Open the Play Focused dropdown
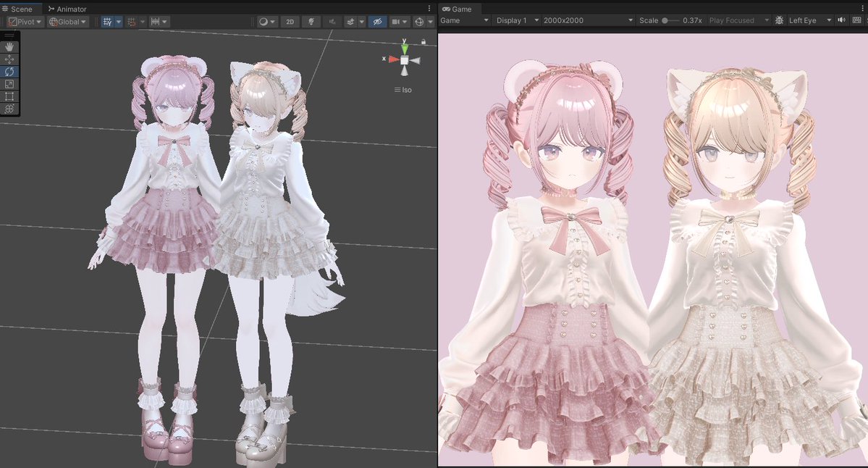 739,20
